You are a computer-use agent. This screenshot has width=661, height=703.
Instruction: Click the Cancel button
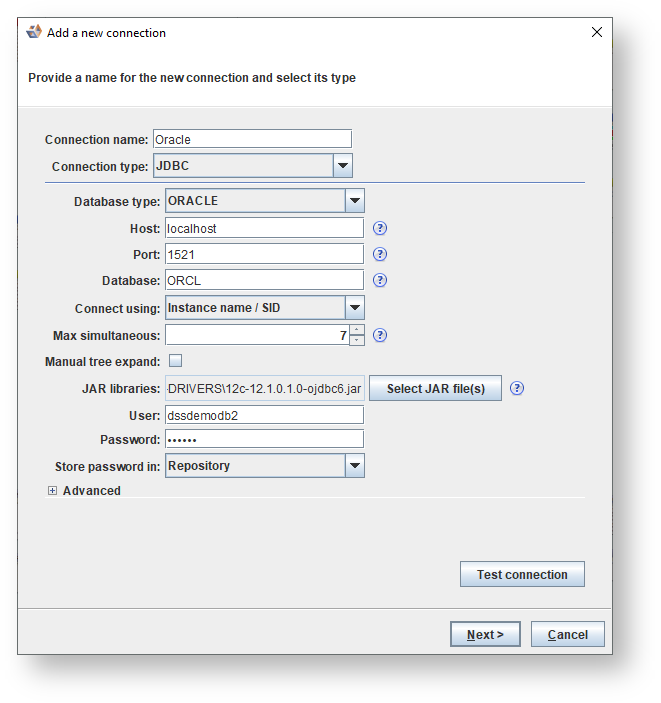[x=567, y=634]
